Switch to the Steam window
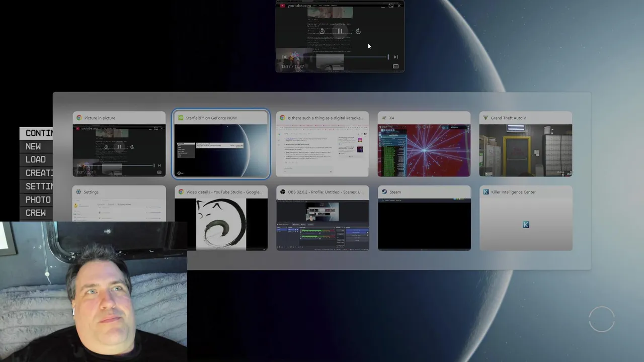 point(424,218)
